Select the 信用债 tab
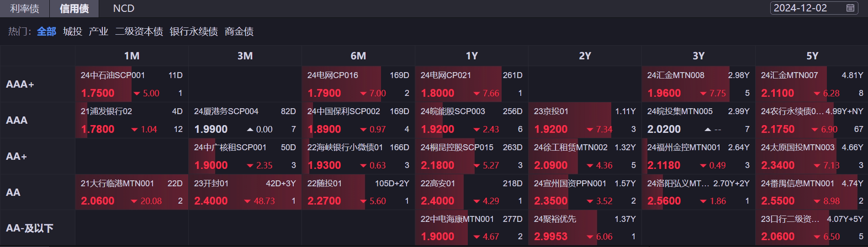This screenshot has width=868, height=247. click(74, 9)
